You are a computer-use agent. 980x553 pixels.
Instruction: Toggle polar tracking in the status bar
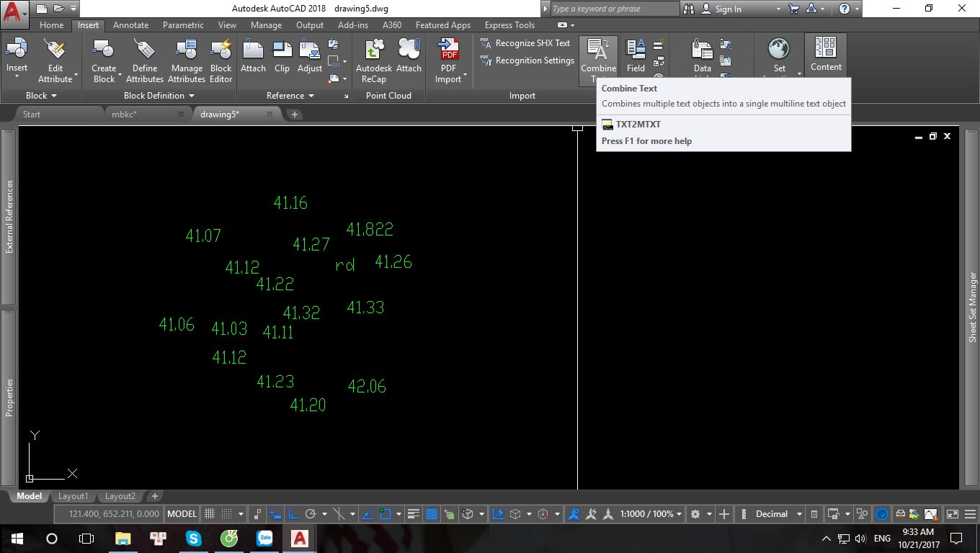pyautogui.click(x=311, y=514)
